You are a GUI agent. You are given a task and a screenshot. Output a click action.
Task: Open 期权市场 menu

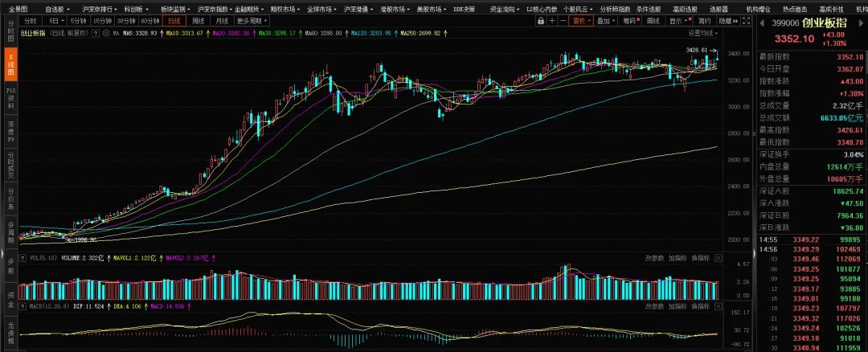tap(285, 10)
